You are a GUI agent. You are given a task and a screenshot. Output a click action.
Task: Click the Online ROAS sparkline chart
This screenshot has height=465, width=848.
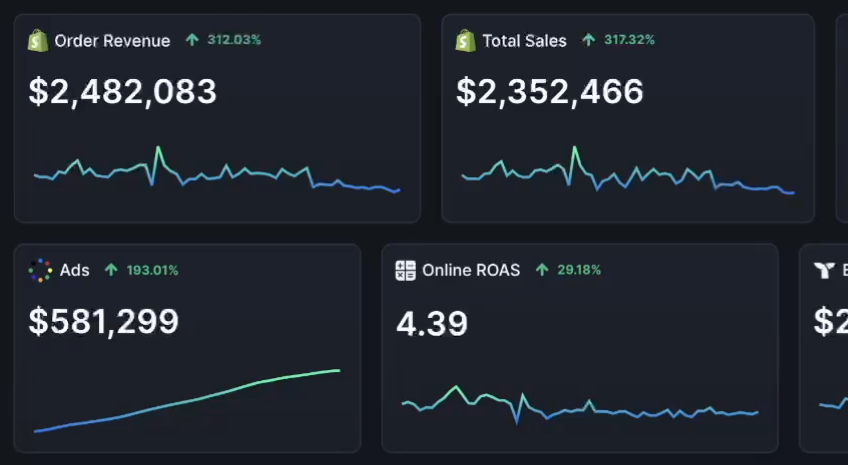580,405
